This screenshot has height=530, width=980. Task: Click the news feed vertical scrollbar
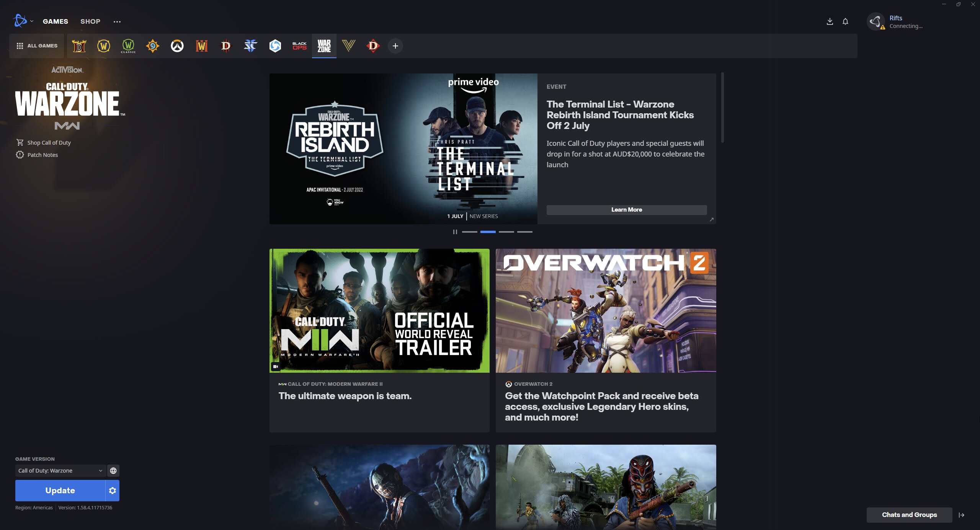[x=722, y=108]
